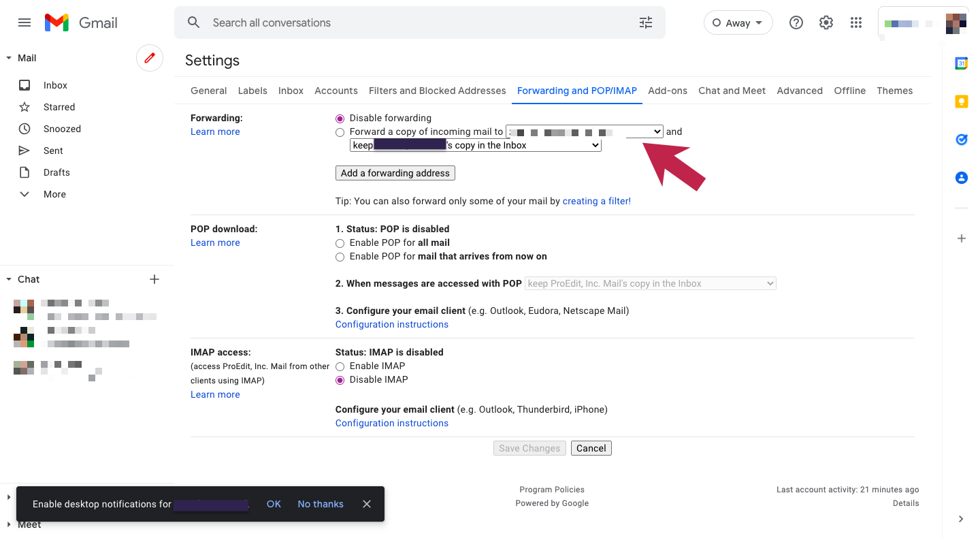Open the Away status dropdown
Image resolution: width=980 pixels, height=538 pixels.
(738, 22)
